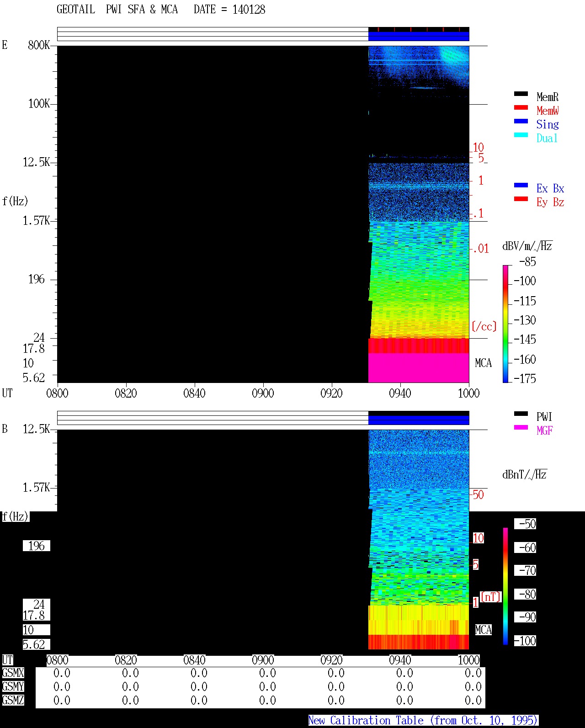This screenshot has width=585, height=728.
Task: Click the magenta MGF legend swatch
Action: coord(521,428)
